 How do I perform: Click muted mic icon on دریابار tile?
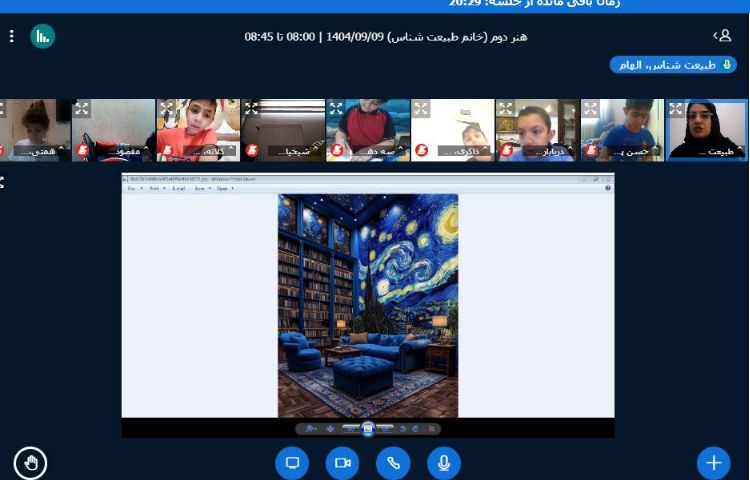506,150
